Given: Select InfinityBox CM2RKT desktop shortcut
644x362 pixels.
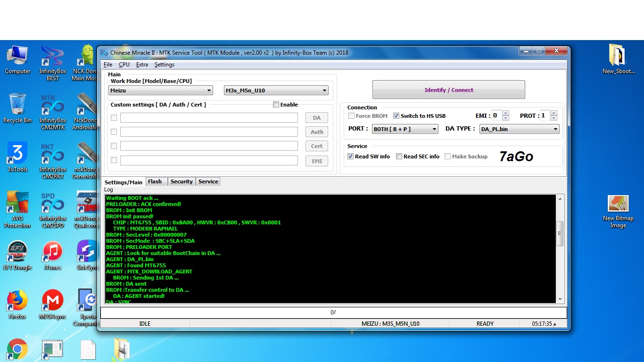Looking at the screenshot, I should 53,161.
